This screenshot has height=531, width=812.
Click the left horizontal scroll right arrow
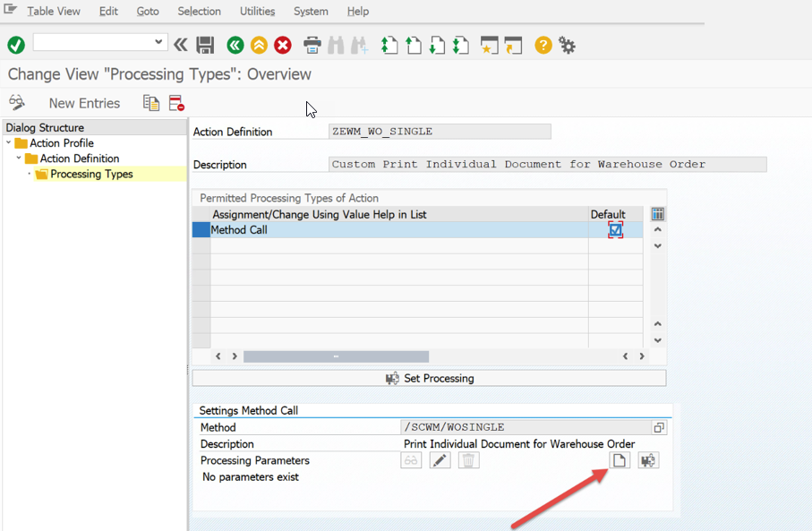click(235, 355)
